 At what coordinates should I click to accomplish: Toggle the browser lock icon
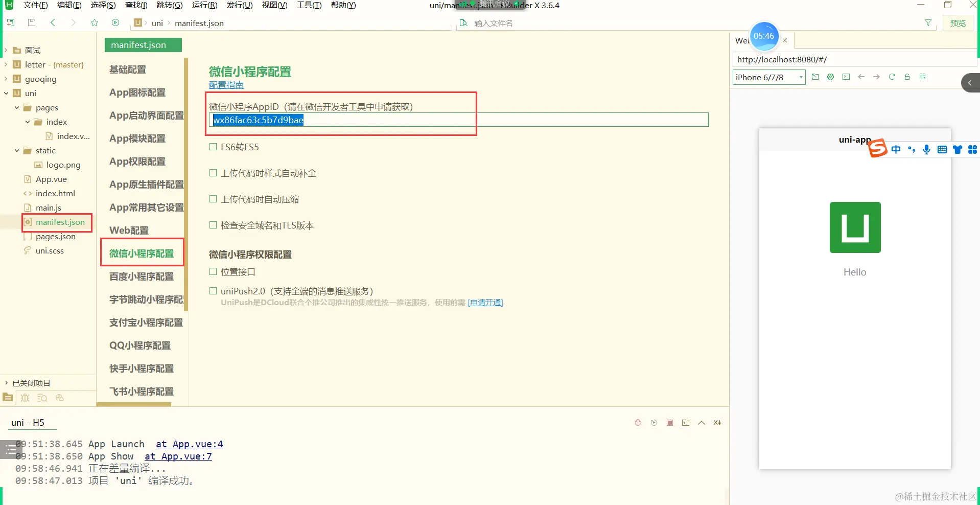click(907, 77)
